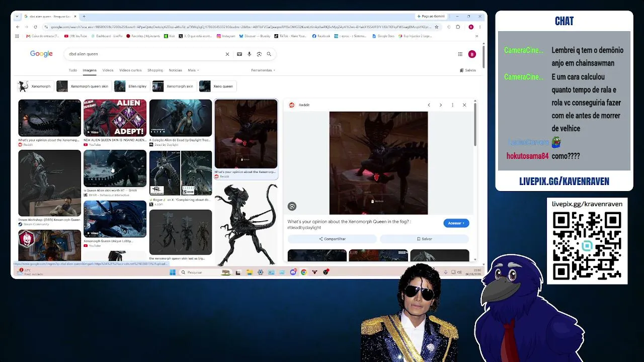
Task: Submit search with the magnifier icon
Action: pyautogui.click(x=269, y=54)
